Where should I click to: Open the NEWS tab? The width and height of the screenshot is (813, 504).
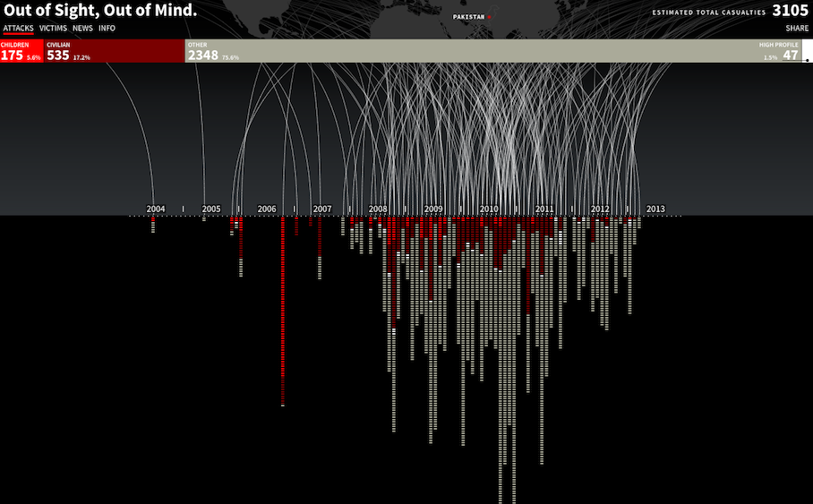coord(82,28)
